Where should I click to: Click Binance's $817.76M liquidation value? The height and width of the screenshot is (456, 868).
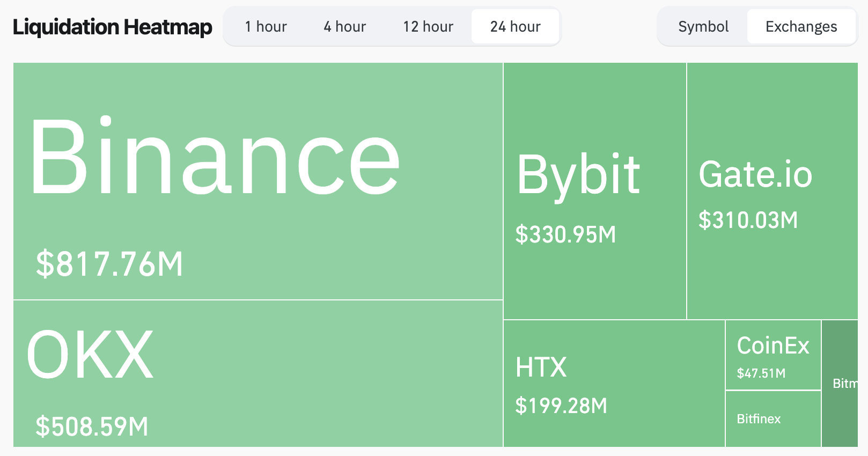(109, 264)
